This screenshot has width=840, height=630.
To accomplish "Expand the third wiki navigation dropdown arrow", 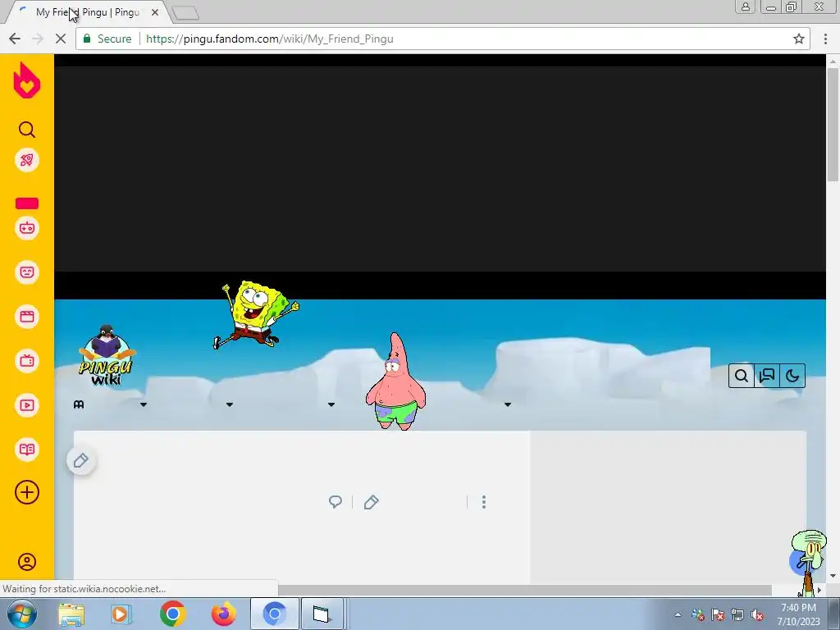I will pos(331,404).
